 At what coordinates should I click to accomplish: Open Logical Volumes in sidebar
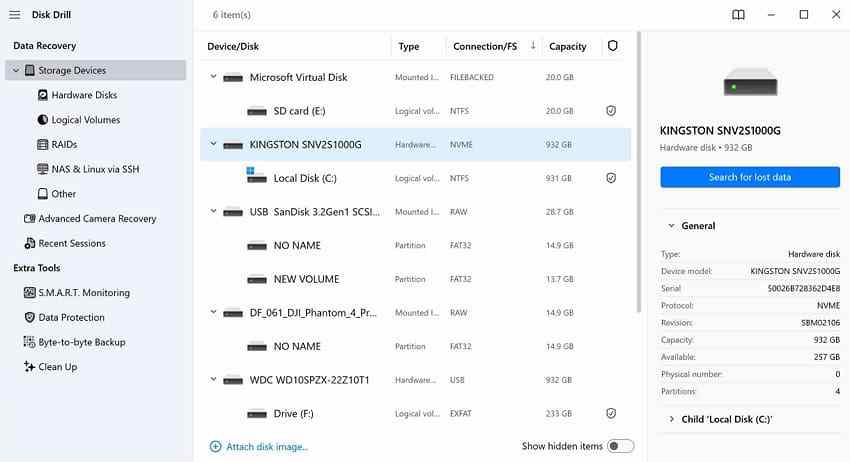pos(86,120)
